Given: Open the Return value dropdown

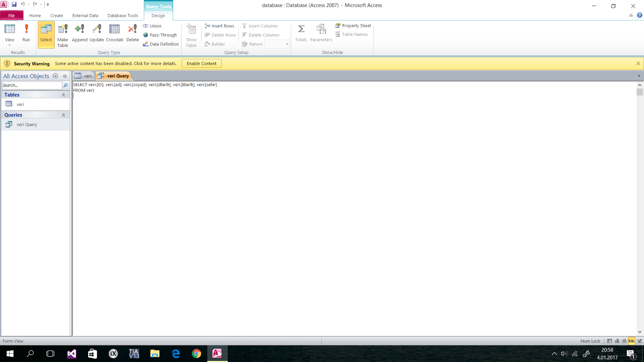Looking at the screenshot, I should [287, 44].
